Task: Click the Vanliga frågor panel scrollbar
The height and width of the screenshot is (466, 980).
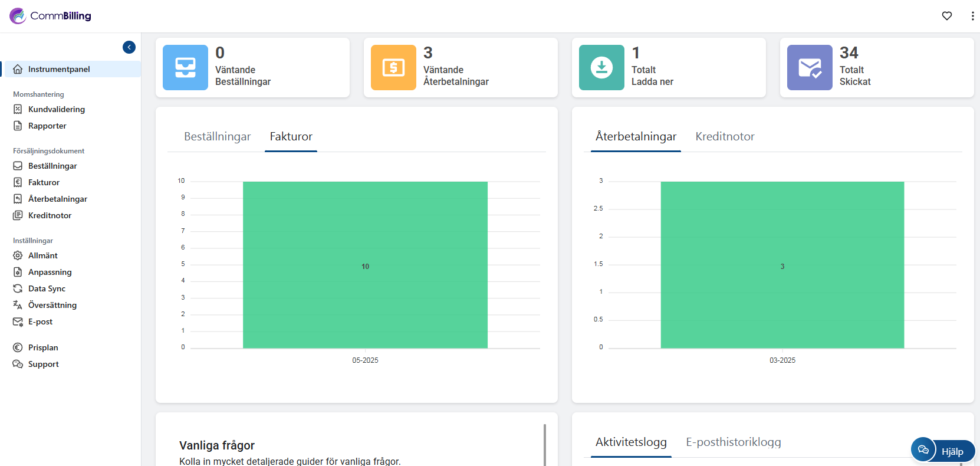Action: tap(544, 444)
